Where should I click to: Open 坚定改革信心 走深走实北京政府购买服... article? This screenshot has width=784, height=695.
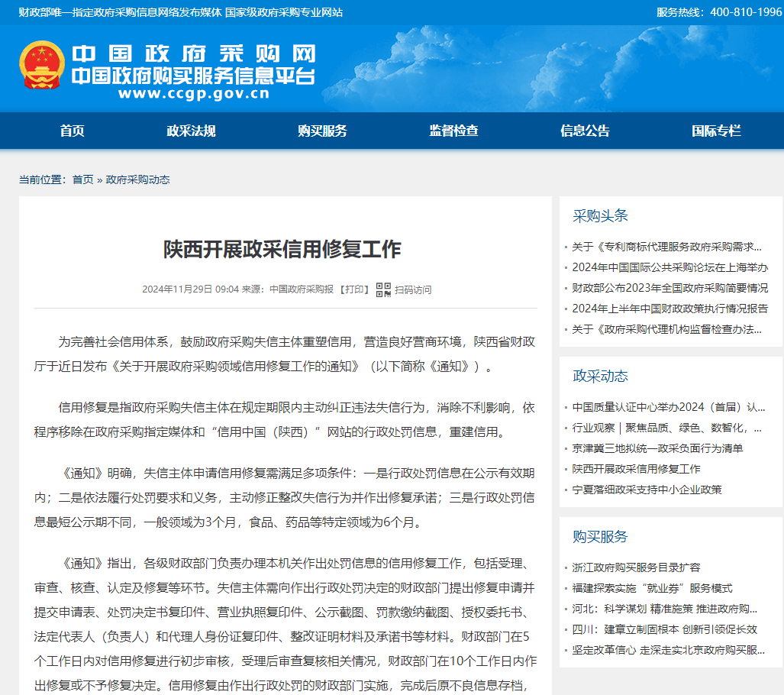pos(669,650)
